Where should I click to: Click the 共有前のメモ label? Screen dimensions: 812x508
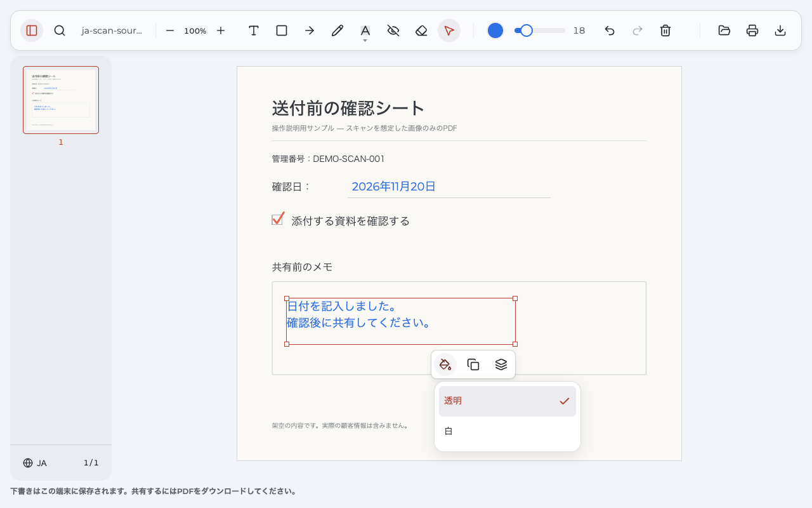[x=302, y=267]
